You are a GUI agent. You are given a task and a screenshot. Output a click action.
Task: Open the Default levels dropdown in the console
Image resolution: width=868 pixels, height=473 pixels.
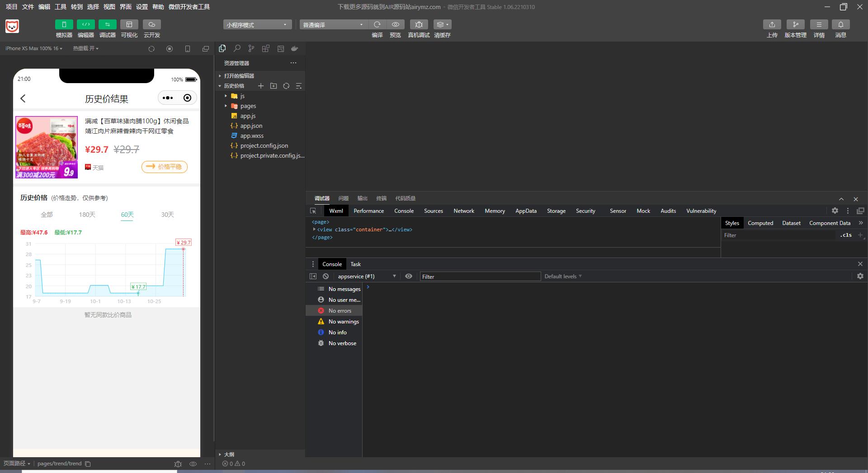coord(563,276)
